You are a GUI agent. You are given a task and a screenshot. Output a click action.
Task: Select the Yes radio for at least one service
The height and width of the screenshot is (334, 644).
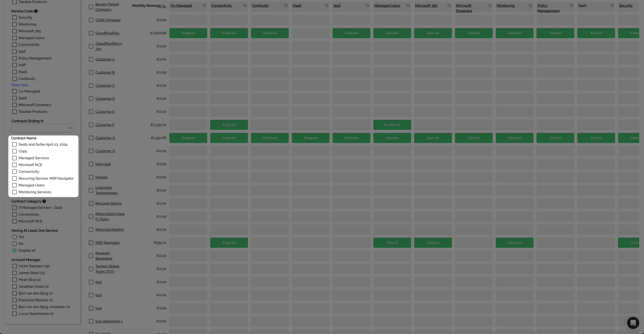[x=14, y=237]
